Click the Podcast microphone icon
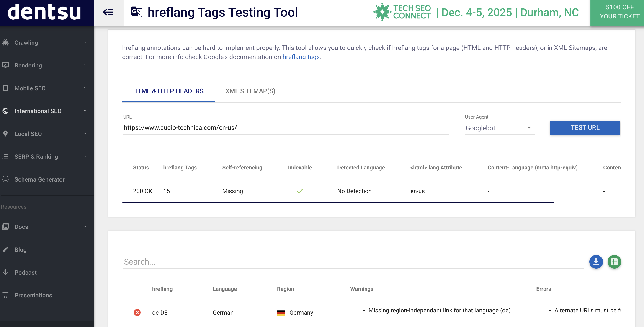This screenshot has height=327, width=644. click(x=5, y=272)
